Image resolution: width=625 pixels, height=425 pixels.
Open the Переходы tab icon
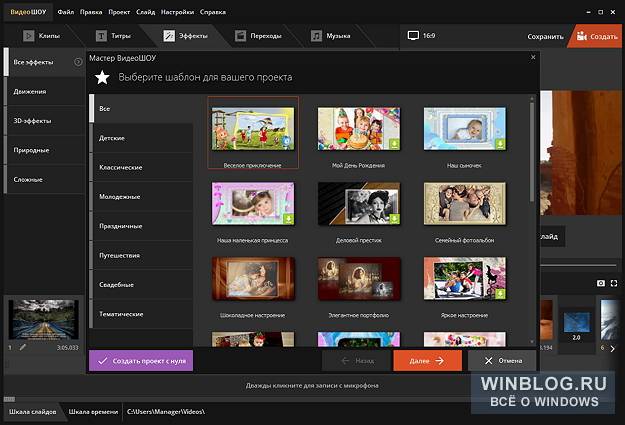(x=240, y=36)
